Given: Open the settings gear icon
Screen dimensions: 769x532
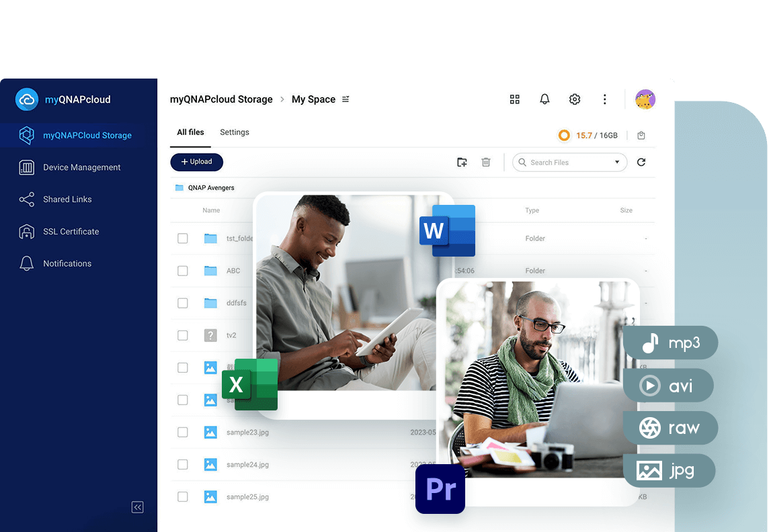Looking at the screenshot, I should (574, 99).
